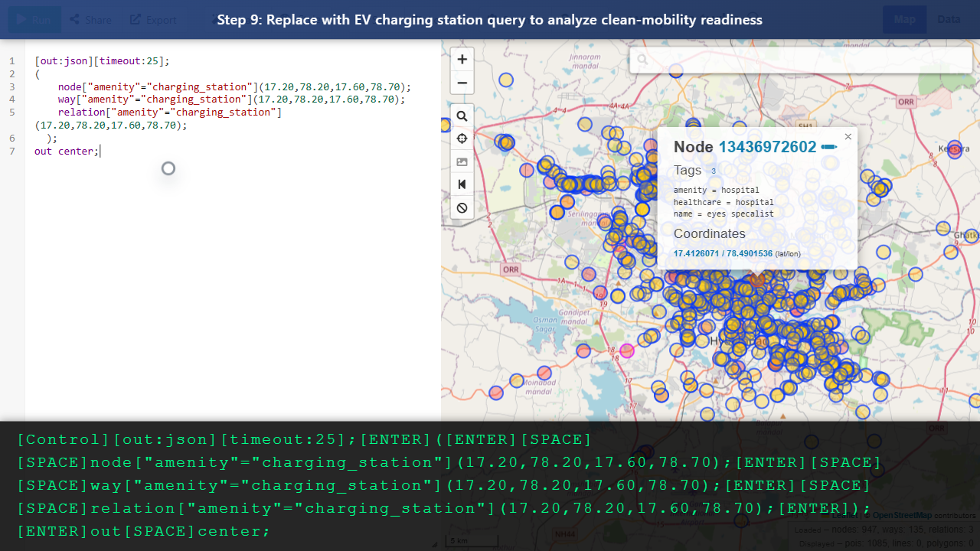Click the map screenshot image icon
This screenshot has height=551, width=980.
coord(462,161)
